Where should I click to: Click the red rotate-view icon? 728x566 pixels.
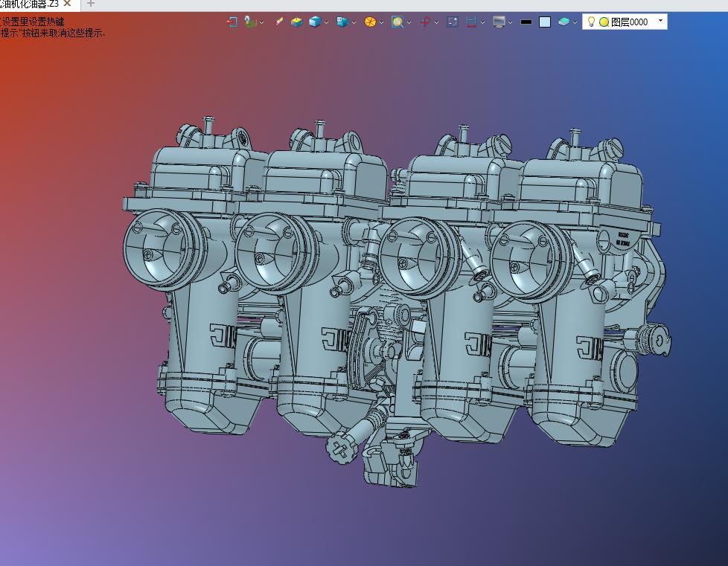[x=425, y=22]
